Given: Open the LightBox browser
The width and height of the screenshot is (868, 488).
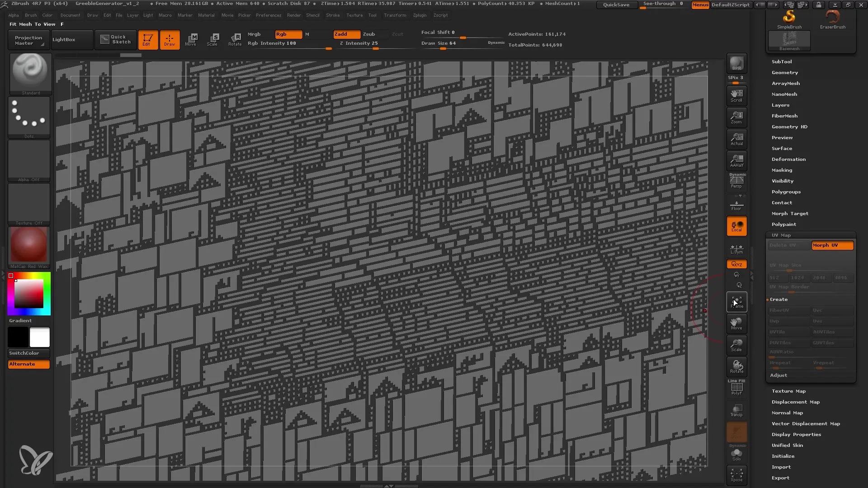Looking at the screenshot, I should 72,40.
